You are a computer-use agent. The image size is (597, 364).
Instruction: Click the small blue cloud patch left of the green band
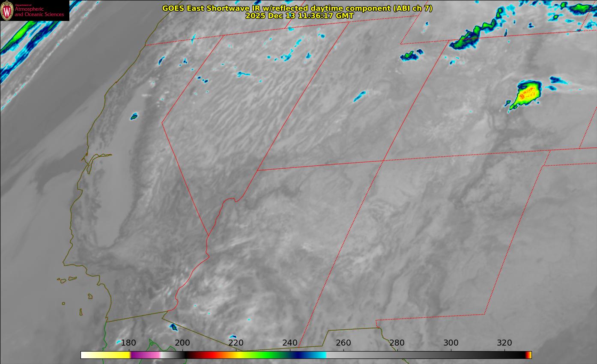(x=410, y=55)
